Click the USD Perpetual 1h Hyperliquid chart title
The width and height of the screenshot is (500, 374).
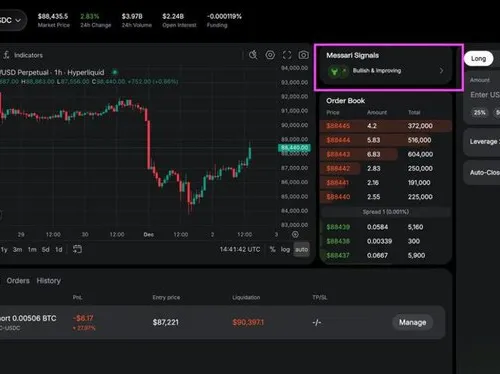[52, 72]
